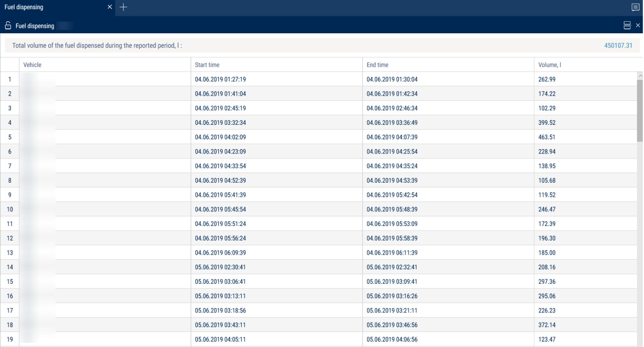644x347 pixels.
Task: Toggle the lock icon beside Fuel dispensing
Action: [x=8, y=26]
